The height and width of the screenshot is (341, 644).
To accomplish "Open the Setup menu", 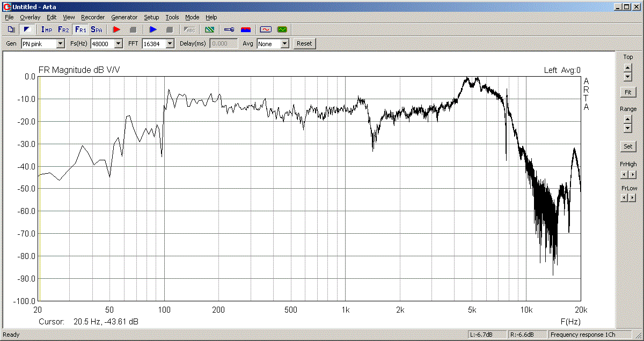I will 151,17.
